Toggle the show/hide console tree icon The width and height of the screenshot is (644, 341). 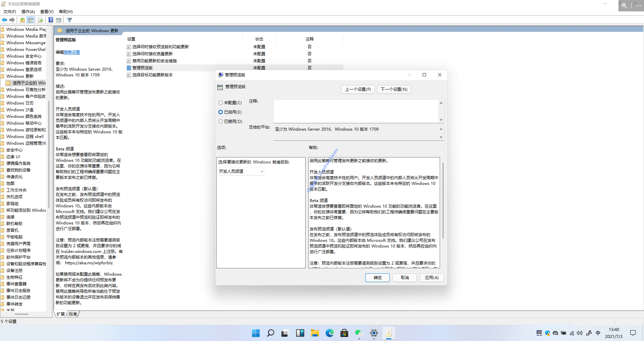31,20
